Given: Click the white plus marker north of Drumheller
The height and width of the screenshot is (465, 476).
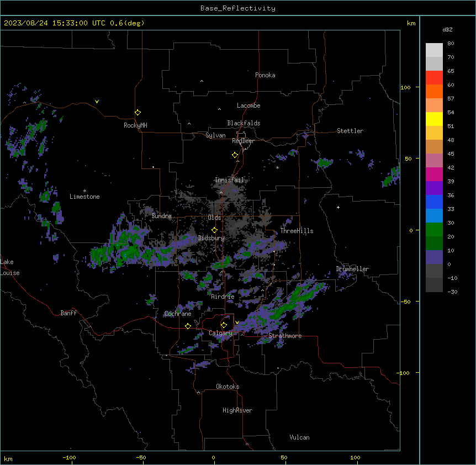Looking at the screenshot, I should point(338,207).
